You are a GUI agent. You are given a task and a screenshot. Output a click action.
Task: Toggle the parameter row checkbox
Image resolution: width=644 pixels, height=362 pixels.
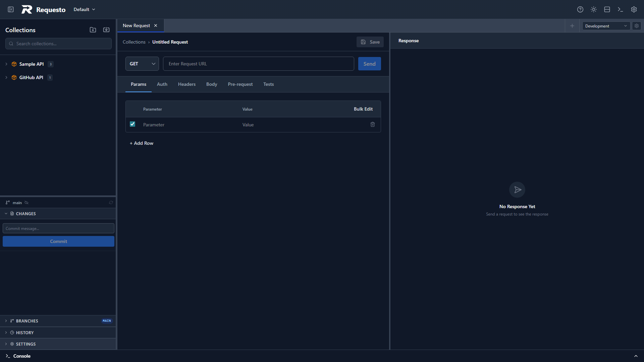132,124
